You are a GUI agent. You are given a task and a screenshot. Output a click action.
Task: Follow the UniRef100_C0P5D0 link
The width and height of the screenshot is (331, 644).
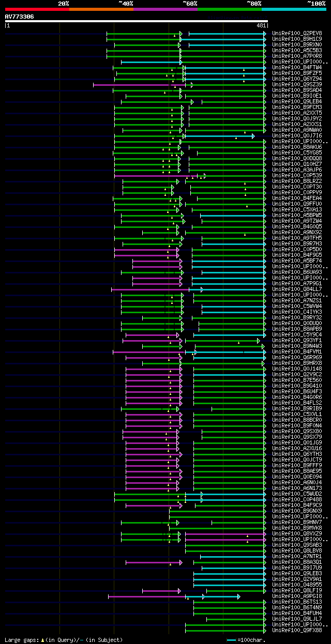tap(297, 249)
